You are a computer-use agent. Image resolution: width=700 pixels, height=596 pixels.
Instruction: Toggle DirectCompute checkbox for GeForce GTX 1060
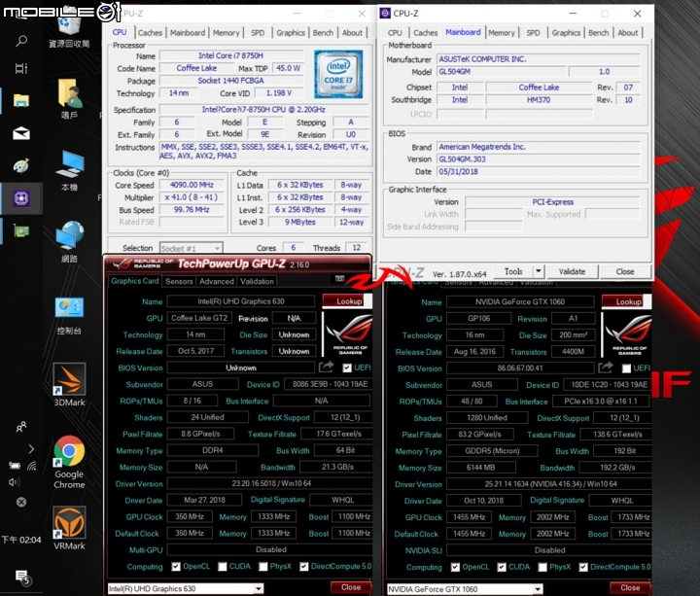(x=583, y=567)
